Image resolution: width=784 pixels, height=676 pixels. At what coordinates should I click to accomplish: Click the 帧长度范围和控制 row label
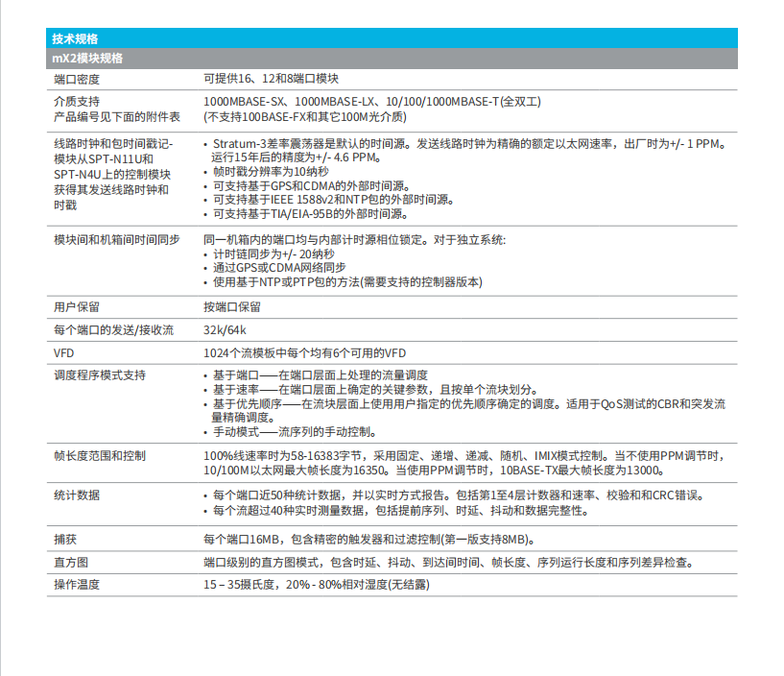[100, 455]
